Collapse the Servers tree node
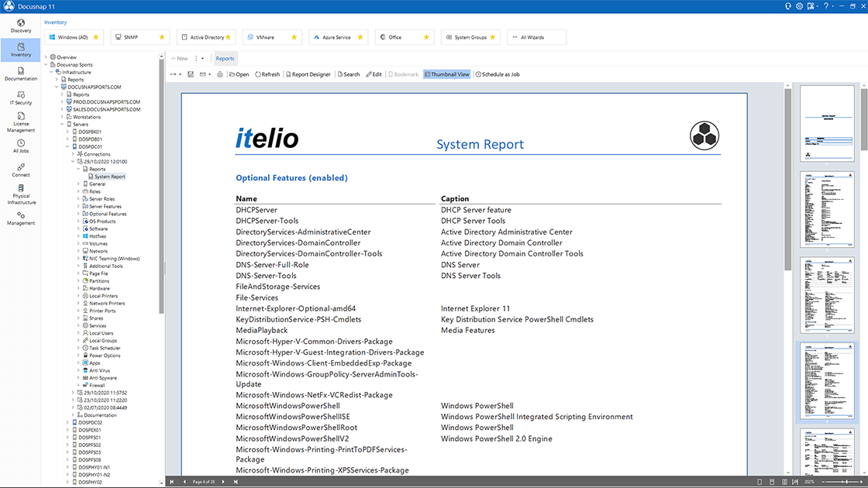Screen dimensions: 868x488 (x=62, y=125)
